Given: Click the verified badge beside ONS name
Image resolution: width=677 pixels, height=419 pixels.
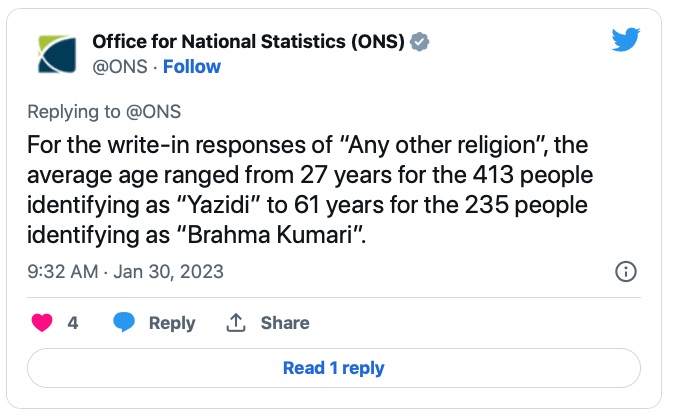Looking at the screenshot, I should tap(422, 41).
